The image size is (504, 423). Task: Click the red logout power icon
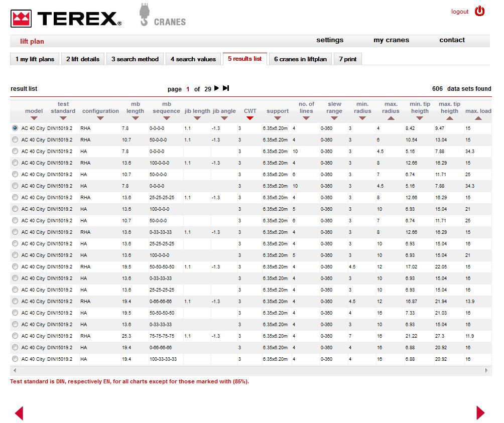tap(479, 11)
